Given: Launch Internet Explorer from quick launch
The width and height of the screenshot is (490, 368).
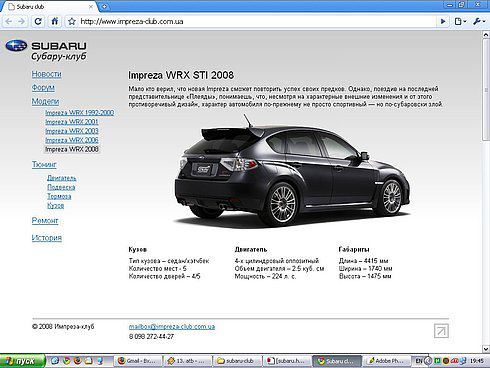Looking at the screenshot, I should point(55,361).
